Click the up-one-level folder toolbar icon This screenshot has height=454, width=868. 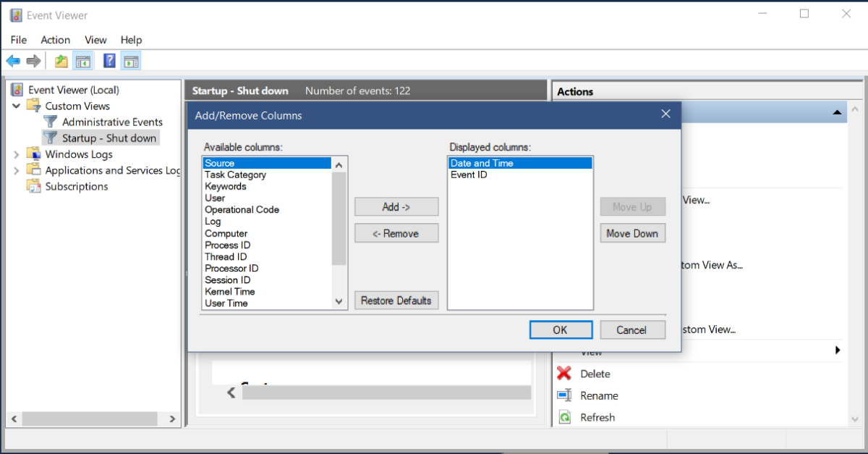tap(61, 62)
